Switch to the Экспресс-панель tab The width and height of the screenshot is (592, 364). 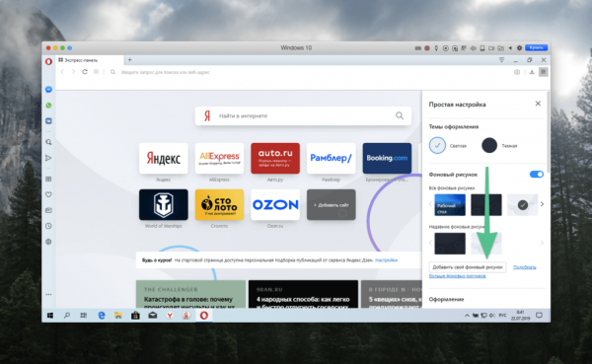coord(91,60)
